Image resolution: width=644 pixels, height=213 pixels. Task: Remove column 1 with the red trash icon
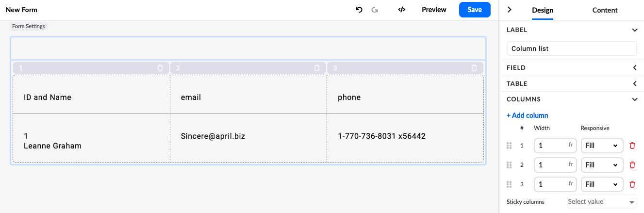point(632,146)
